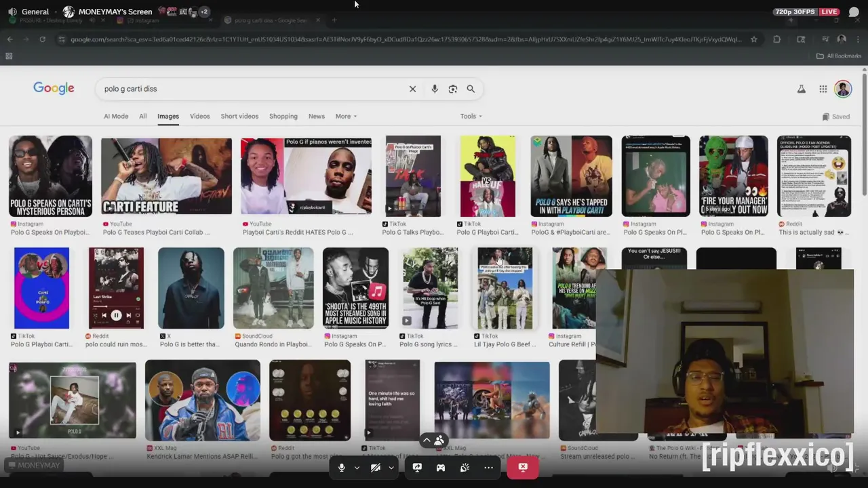Show the members list icon above call bar
Screen dimensions: 868x488
click(x=439, y=441)
